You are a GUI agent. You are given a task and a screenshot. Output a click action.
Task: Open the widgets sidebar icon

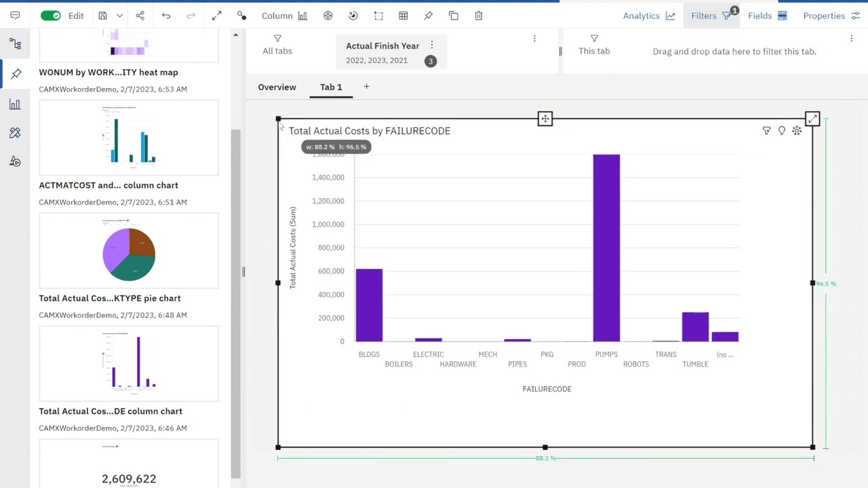pyautogui.click(x=15, y=133)
